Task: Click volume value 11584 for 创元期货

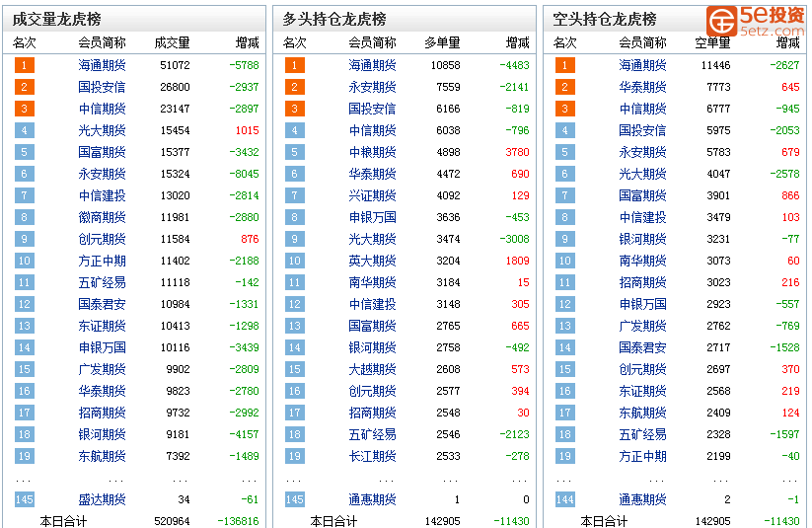Action: pos(175,239)
